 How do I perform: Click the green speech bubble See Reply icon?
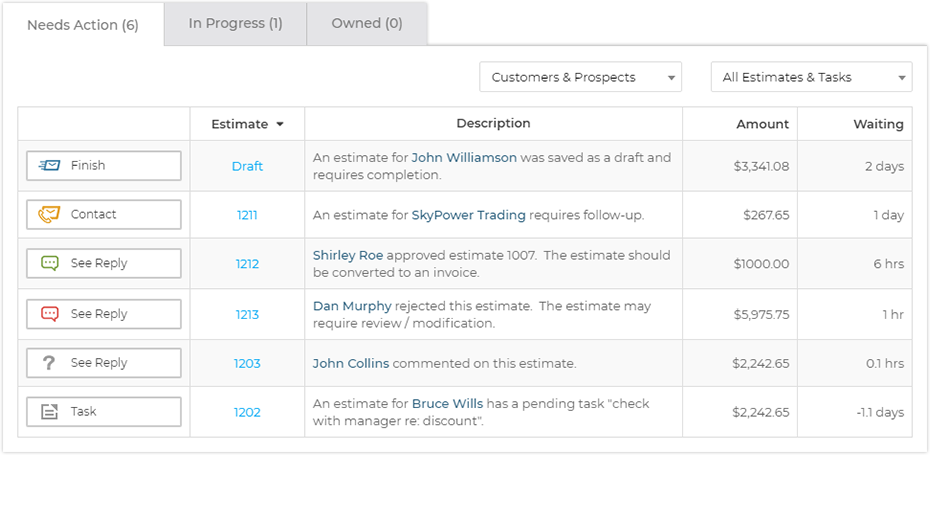(x=50, y=263)
